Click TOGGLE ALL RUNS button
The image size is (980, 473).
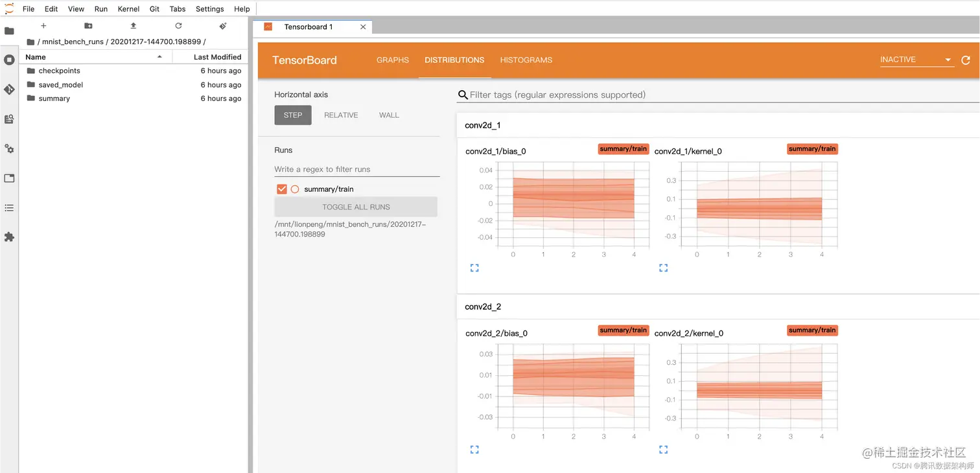click(x=356, y=207)
